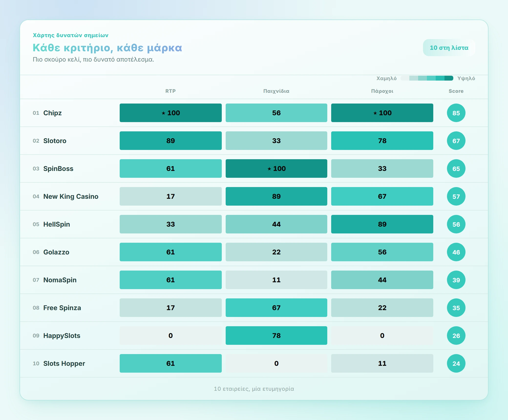Click the heading 'Κάθε κριτήριο, κάθε μάρκα'

(x=107, y=48)
